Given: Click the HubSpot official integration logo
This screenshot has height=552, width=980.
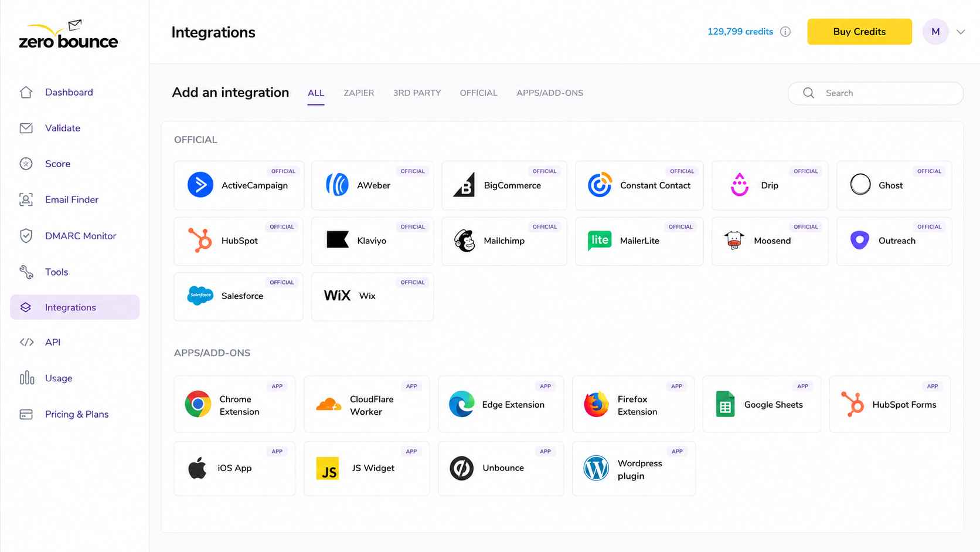Looking at the screenshot, I should (200, 241).
